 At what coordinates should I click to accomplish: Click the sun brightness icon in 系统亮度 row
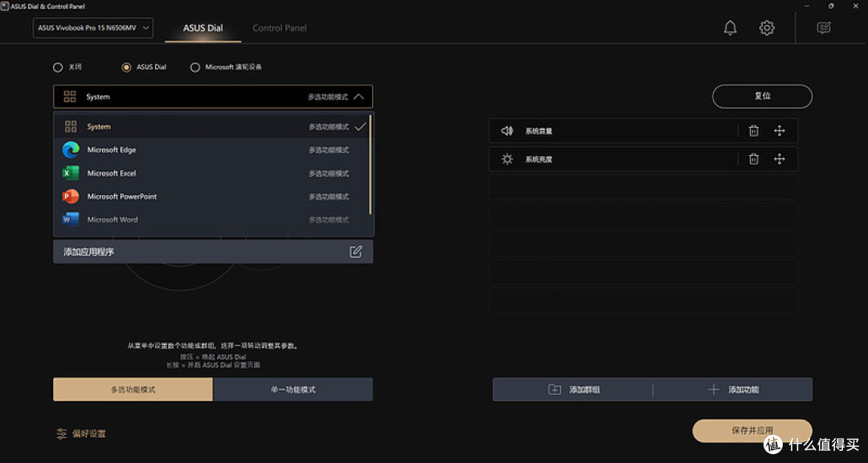(x=507, y=159)
